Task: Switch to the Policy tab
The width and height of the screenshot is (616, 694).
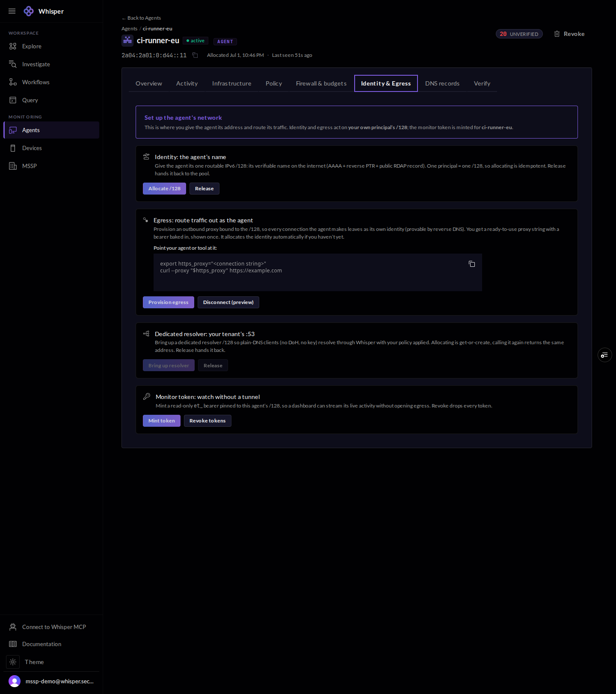Action: coord(274,83)
